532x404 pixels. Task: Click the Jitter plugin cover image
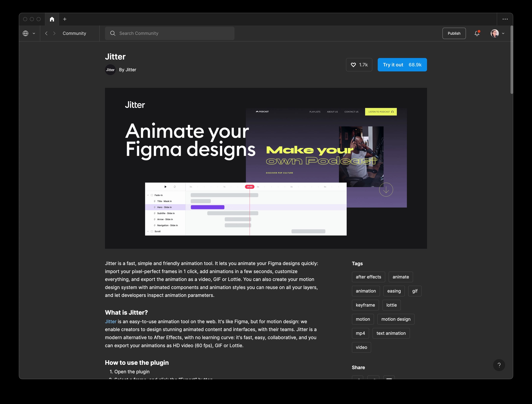266,168
